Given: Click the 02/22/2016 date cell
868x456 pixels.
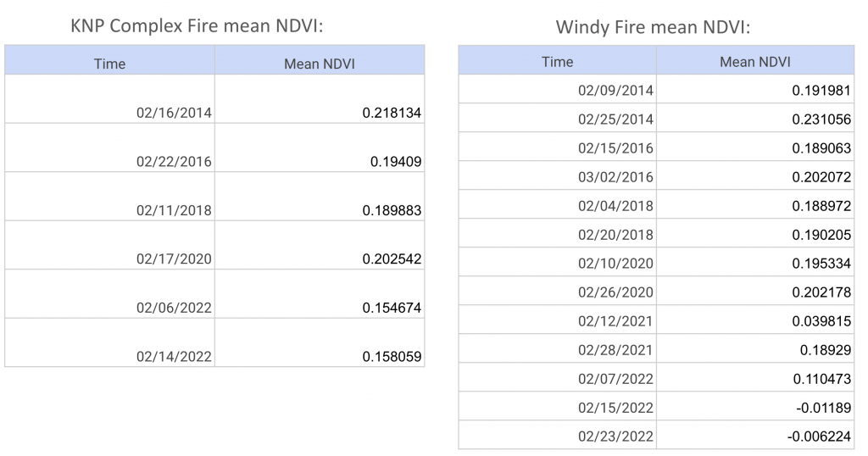Looking at the screenshot, I should (x=174, y=162).
